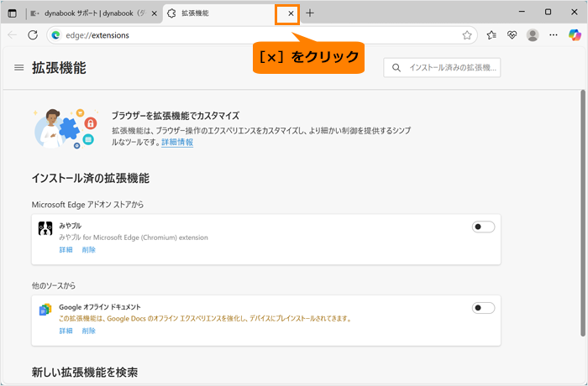Image resolution: width=588 pixels, height=386 pixels.
Task: Click the customize browser illustration
Action: coord(66,128)
